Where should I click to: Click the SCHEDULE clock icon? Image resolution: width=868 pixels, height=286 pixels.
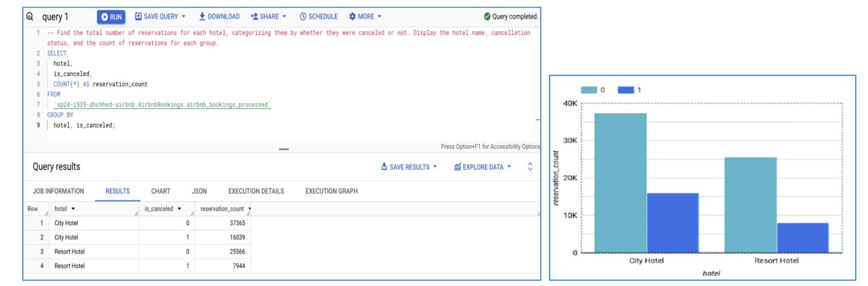303,17
